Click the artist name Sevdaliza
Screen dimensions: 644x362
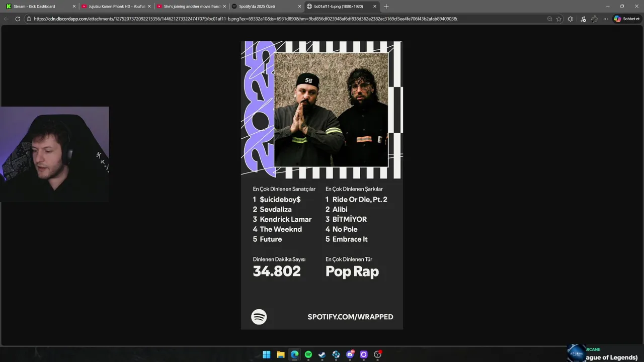[x=276, y=210]
